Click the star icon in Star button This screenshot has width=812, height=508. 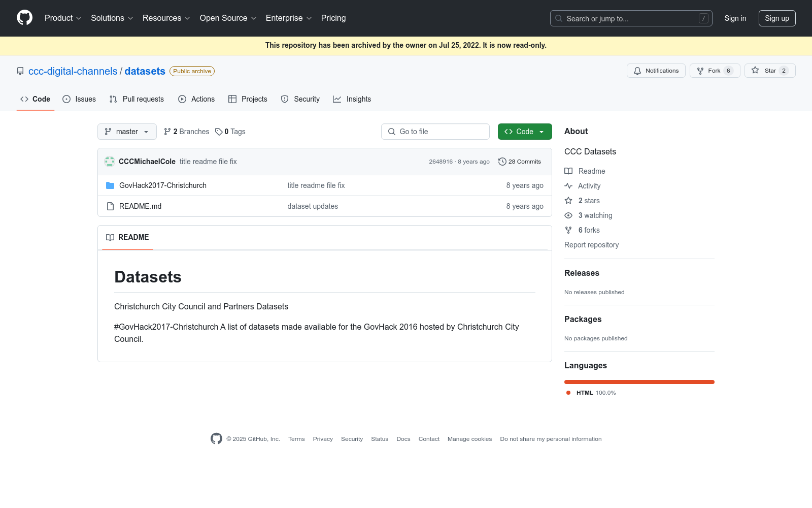(755, 71)
